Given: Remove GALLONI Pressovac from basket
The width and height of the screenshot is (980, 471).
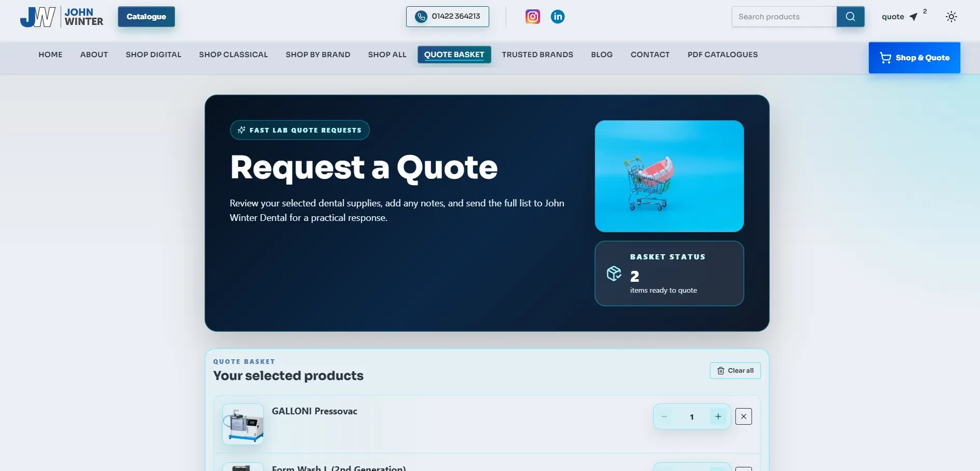Looking at the screenshot, I should (x=743, y=416).
